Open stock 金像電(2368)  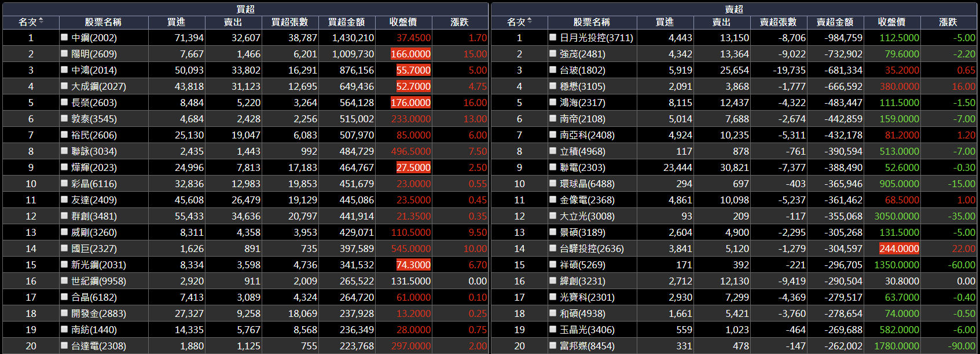(x=587, y=200)
